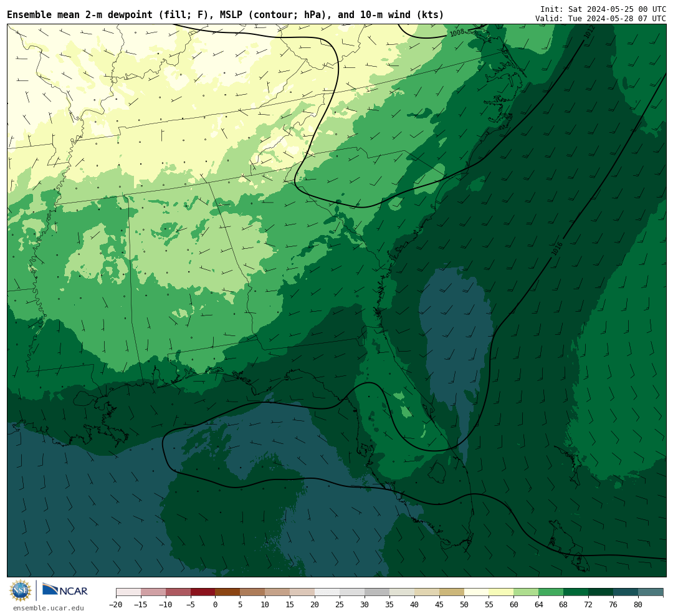Select the 45 to 50 colorbar swatch

click(x=452, y=592)
